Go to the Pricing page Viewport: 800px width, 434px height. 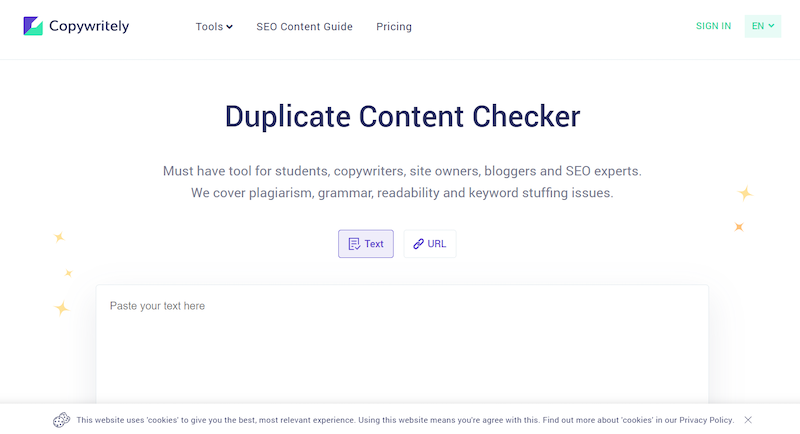tap(394, 27)
